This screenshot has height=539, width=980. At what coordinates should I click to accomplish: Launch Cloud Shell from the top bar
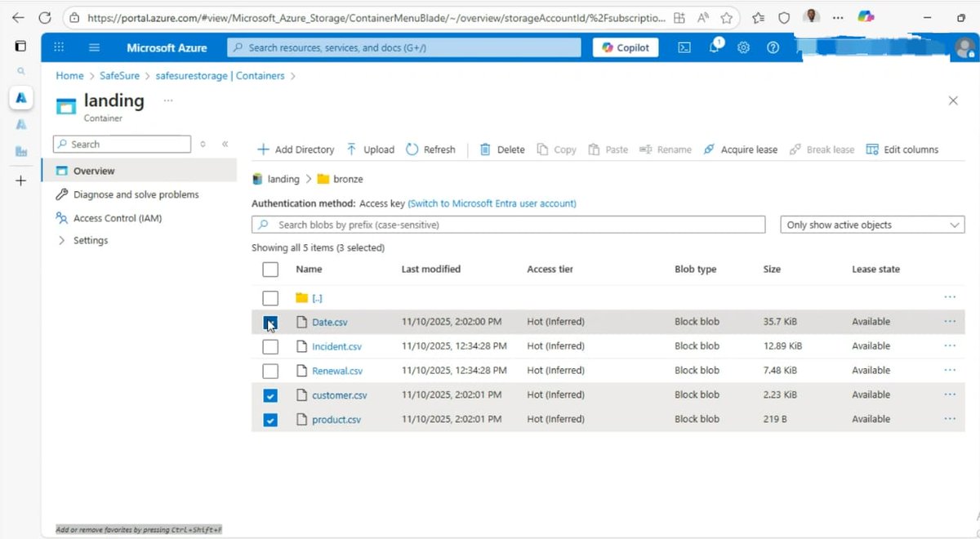coord(684,47)
